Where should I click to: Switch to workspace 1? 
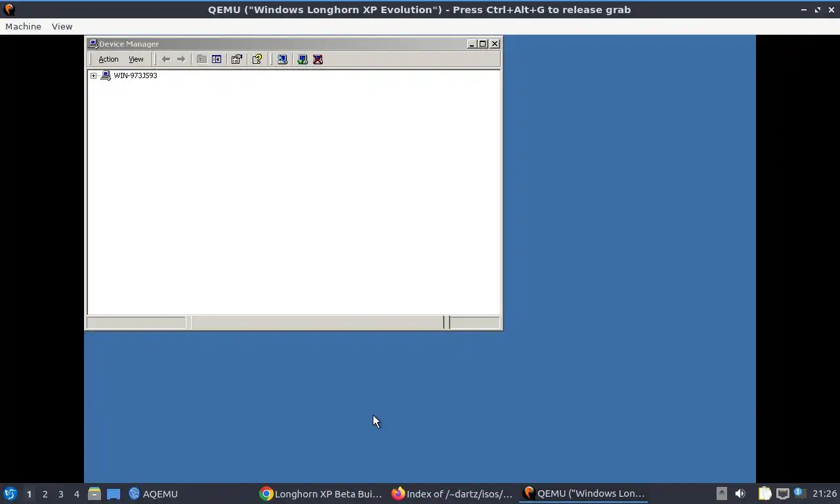[x=29, y=493]
